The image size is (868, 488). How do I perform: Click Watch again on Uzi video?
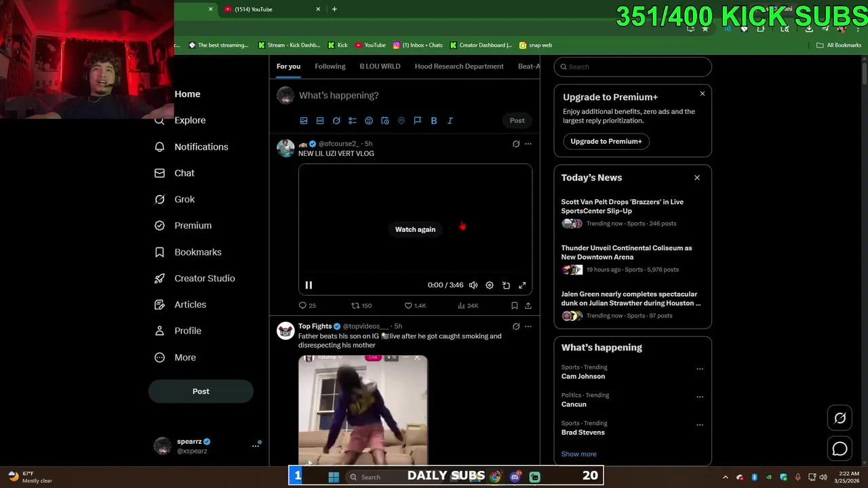click(x=415, y=229)
